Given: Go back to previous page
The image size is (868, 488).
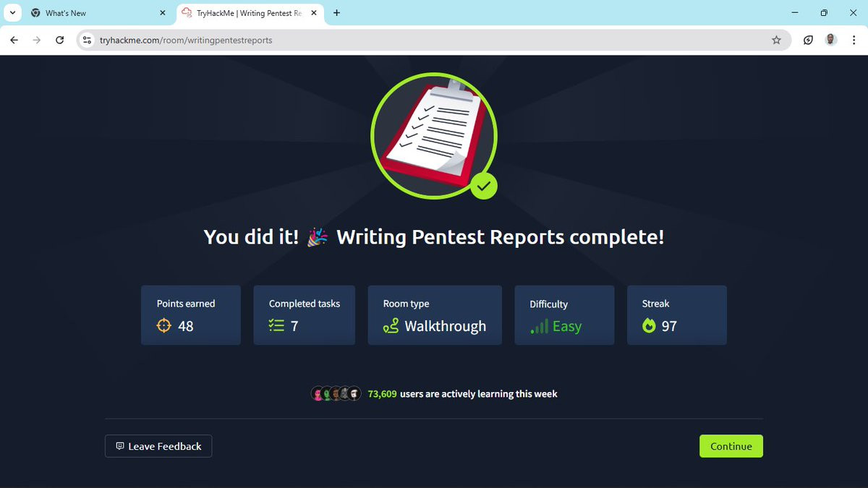Looking at the screenshot, I should click(x=14, y=40).
